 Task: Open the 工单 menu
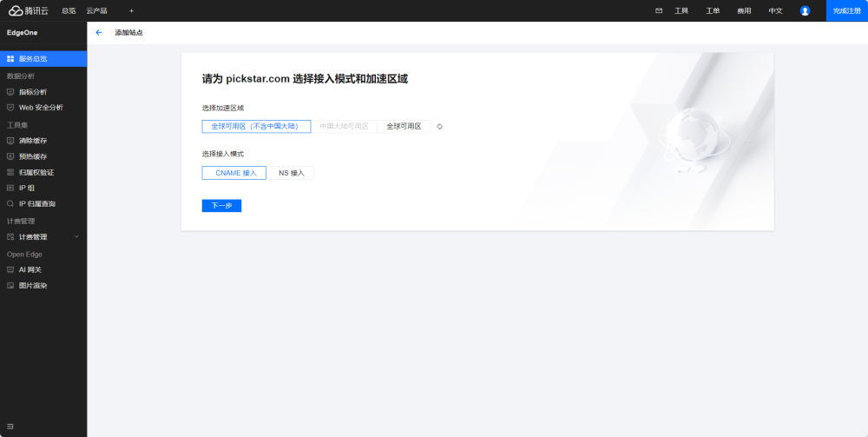point(713,10)
